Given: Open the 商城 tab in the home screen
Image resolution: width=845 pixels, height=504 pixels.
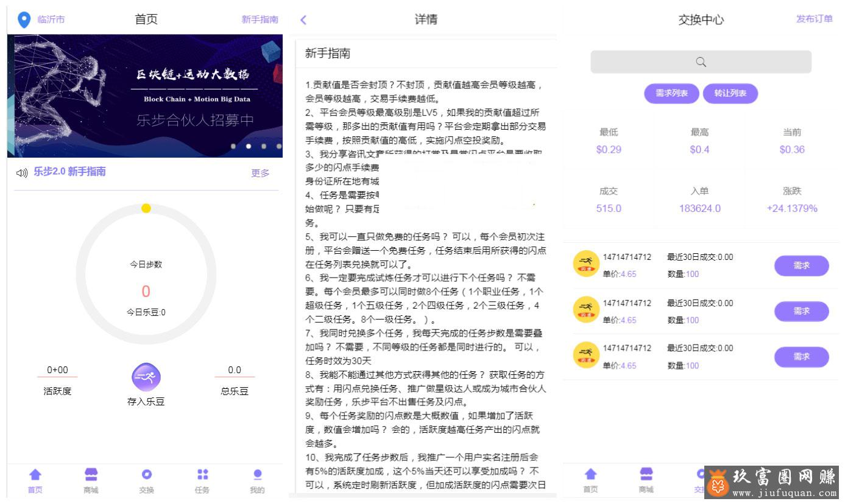Looking at the screenshot, I should pyautogui.click(x=91, y=481).
